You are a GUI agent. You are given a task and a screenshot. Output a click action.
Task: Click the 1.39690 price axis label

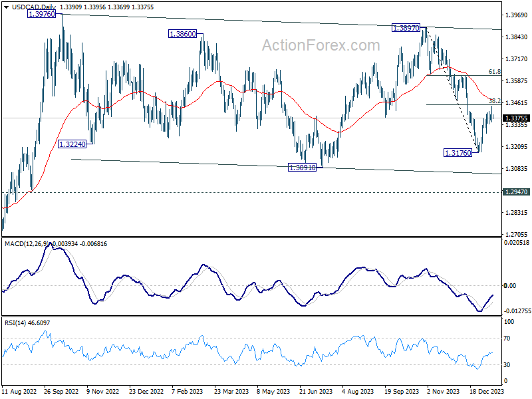coord(517,15)
